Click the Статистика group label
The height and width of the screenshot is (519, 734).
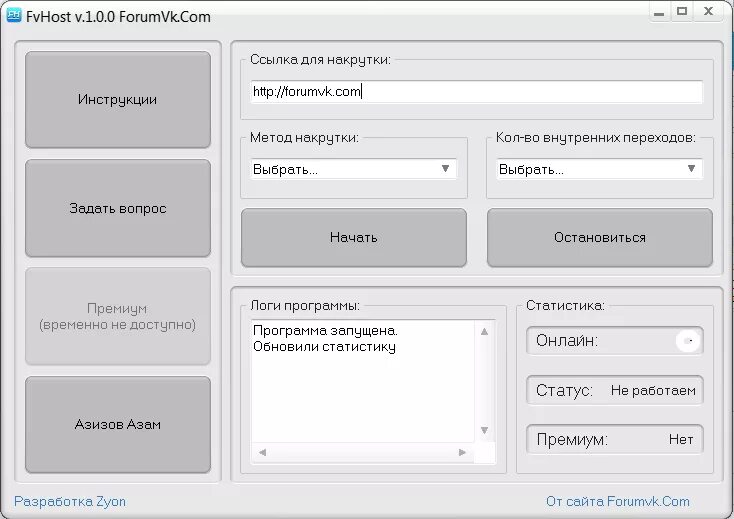pos(565,306)
